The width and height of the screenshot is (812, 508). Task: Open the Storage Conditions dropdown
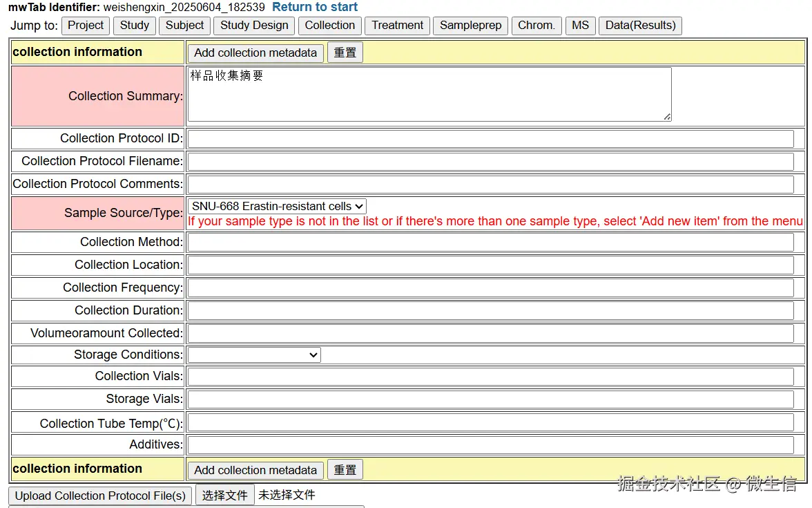click(x=254, y=355)
